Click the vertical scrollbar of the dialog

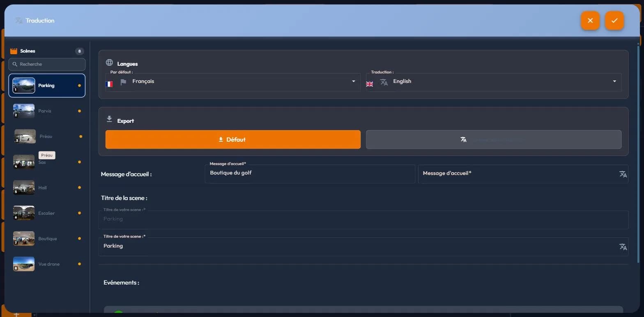(638, 154)
